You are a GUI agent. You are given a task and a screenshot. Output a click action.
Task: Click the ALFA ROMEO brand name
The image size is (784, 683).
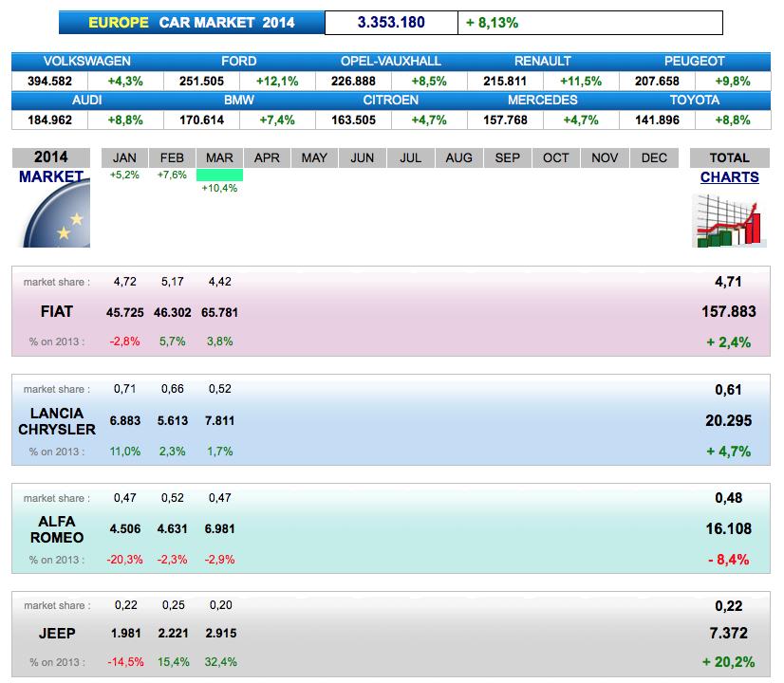(x=57, y=529)
